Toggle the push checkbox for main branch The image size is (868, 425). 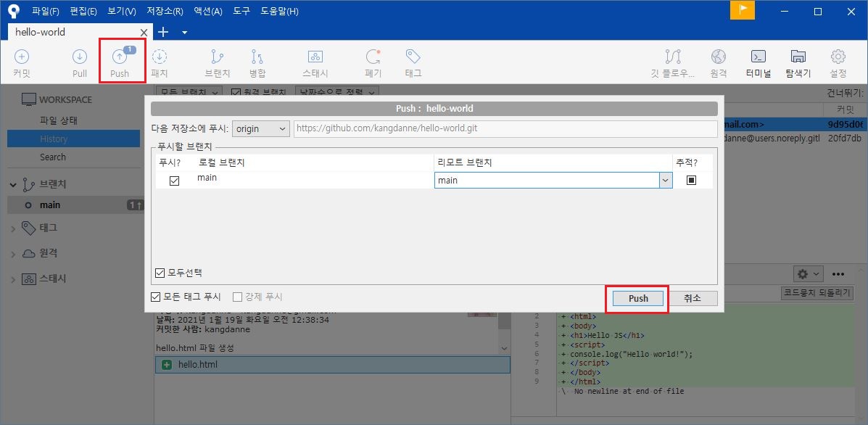pos(174,181)
